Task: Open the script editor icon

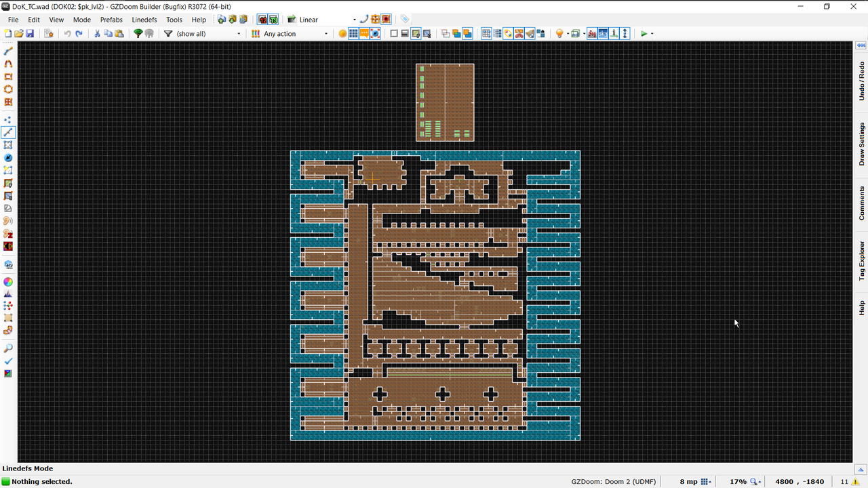Action: point(49,33)
